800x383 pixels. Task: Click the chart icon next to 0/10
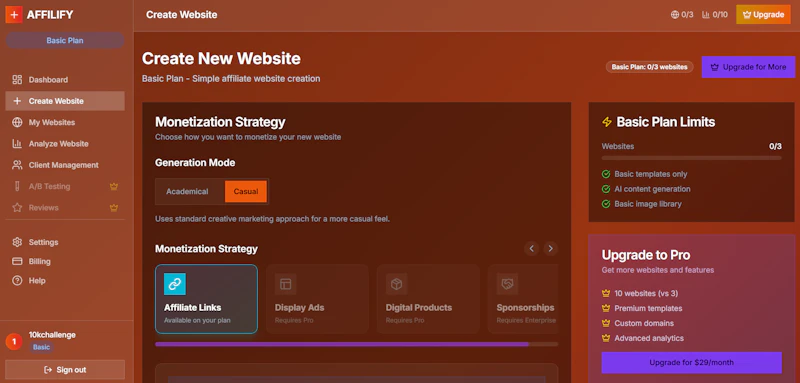(706, 15)
